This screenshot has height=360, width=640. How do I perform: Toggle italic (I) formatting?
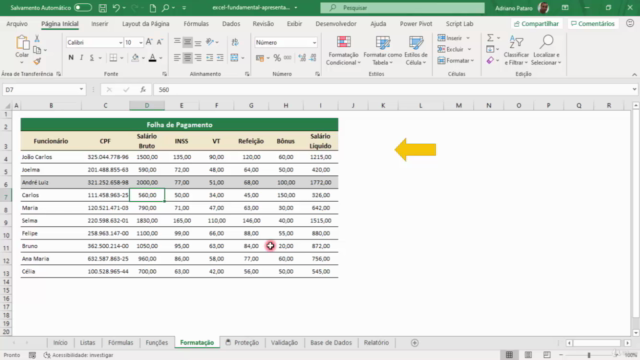pyautogui.click(x=81, y=58)
